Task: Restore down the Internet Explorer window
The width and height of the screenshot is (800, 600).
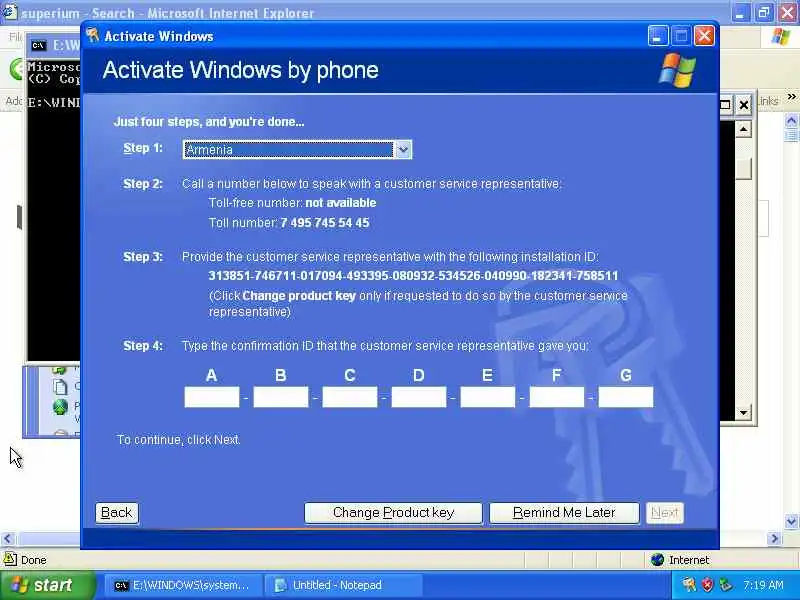Action: point(764,12)
